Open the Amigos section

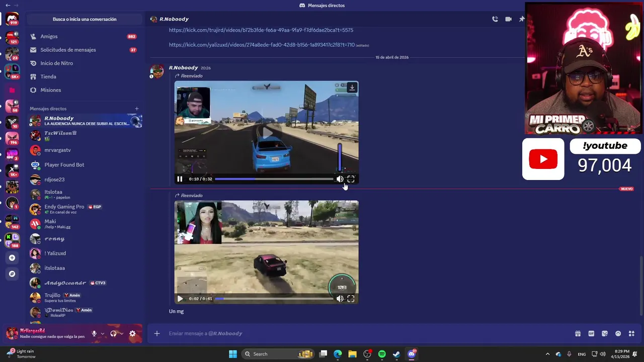[85, 37]
